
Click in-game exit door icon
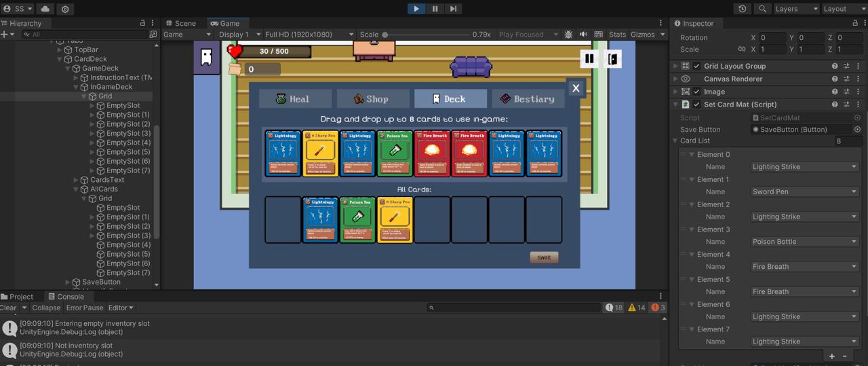(612, 58)
